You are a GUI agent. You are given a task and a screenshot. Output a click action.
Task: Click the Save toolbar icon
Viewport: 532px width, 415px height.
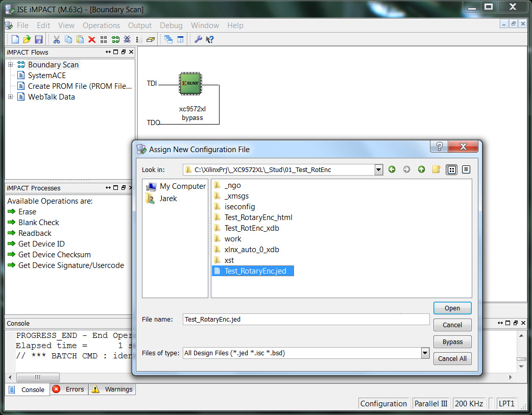pyautogui.click(x=39, y=39)
